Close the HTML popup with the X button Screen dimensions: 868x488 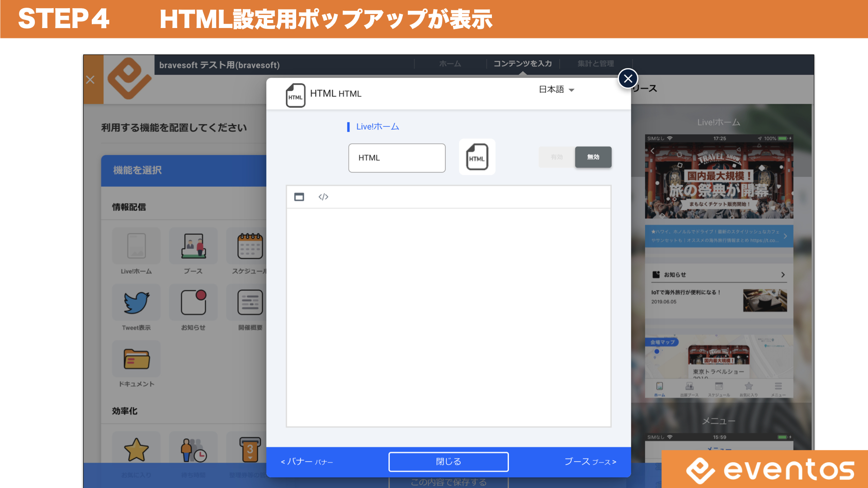pos(628,79)
